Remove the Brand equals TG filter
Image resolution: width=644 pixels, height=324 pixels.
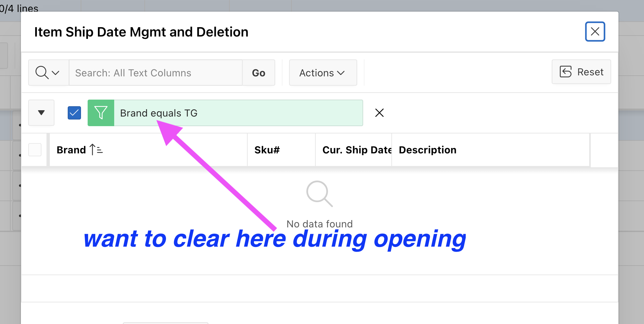pos(379,113)
